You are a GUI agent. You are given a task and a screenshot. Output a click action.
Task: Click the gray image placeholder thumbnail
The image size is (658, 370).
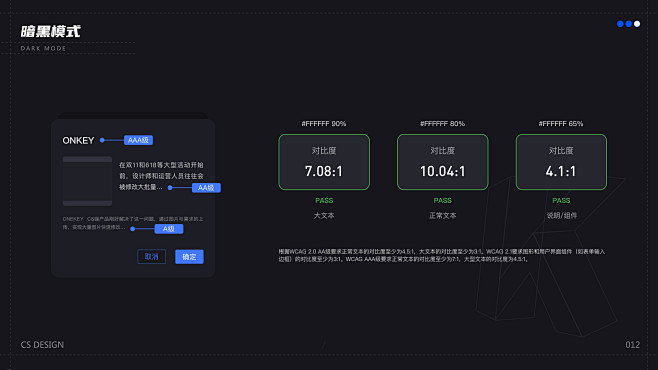point(87,181)
